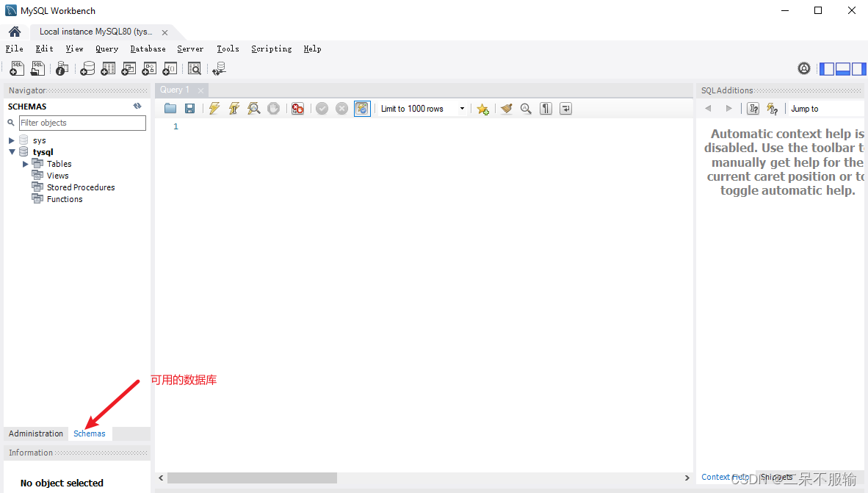Open the Tools menu

[x=228, y=48]
